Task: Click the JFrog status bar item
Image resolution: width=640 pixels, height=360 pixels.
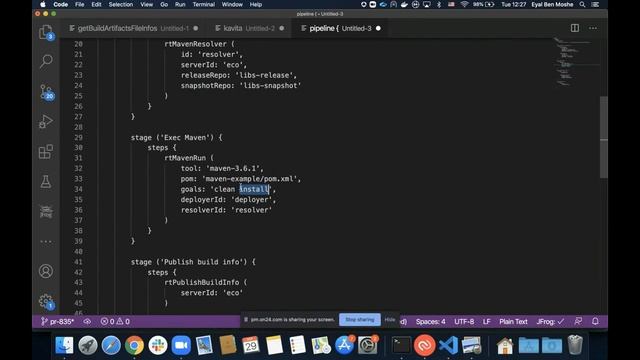Action: [x=550, y=322]
